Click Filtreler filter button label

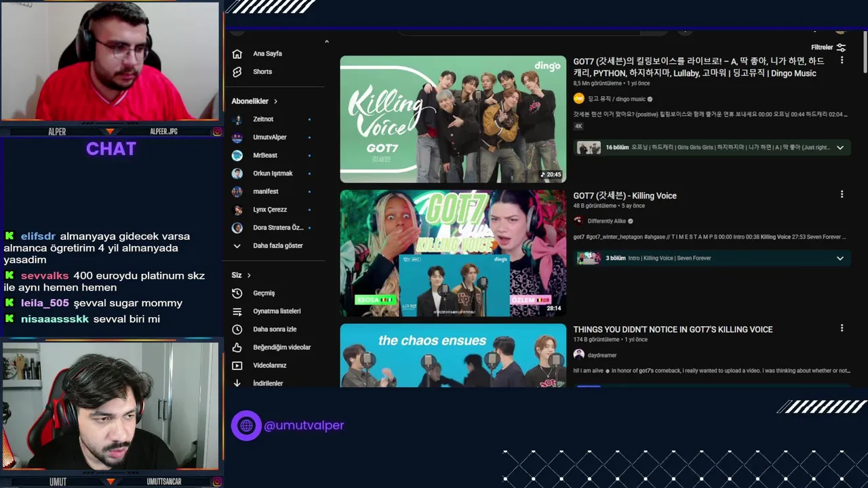822,47
